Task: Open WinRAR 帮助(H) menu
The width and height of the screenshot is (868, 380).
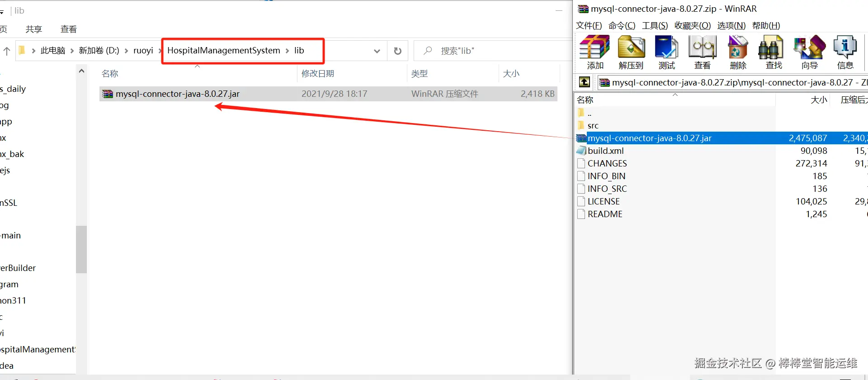Action: pyautogui.click(x=766, y=25)
